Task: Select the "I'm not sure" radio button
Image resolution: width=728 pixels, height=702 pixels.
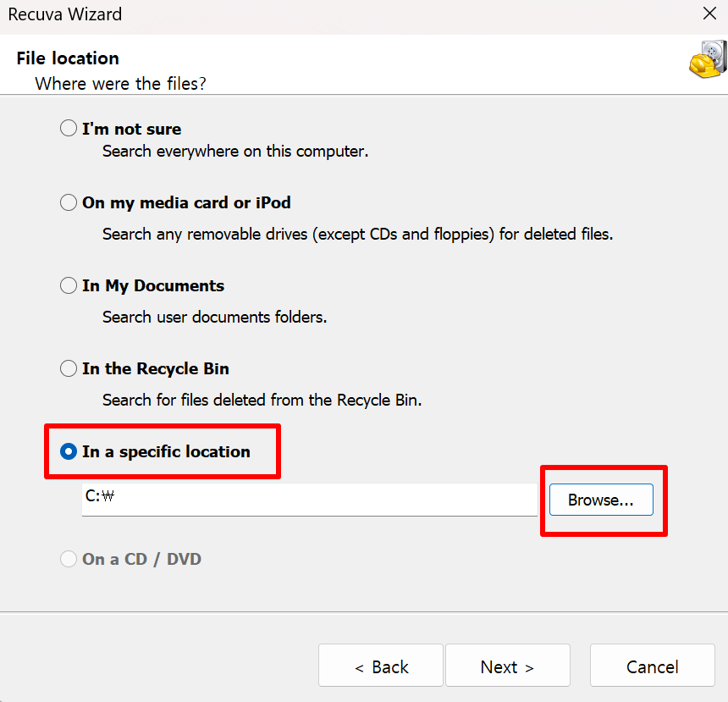Action: [68, 128]
